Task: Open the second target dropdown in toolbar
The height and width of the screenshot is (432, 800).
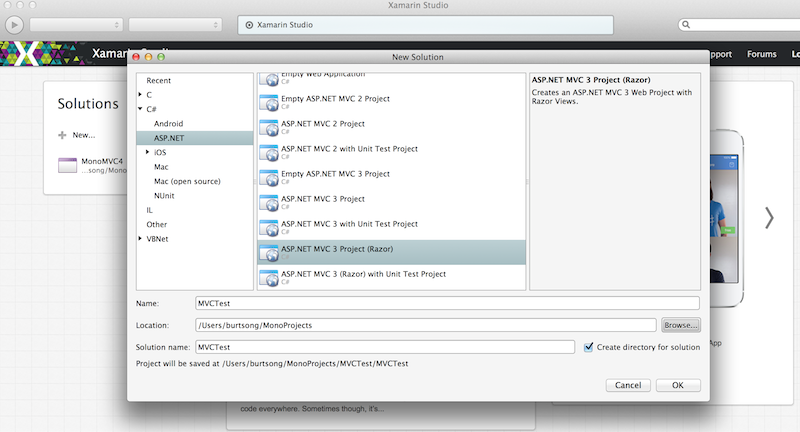Action: tap(175, 24)
